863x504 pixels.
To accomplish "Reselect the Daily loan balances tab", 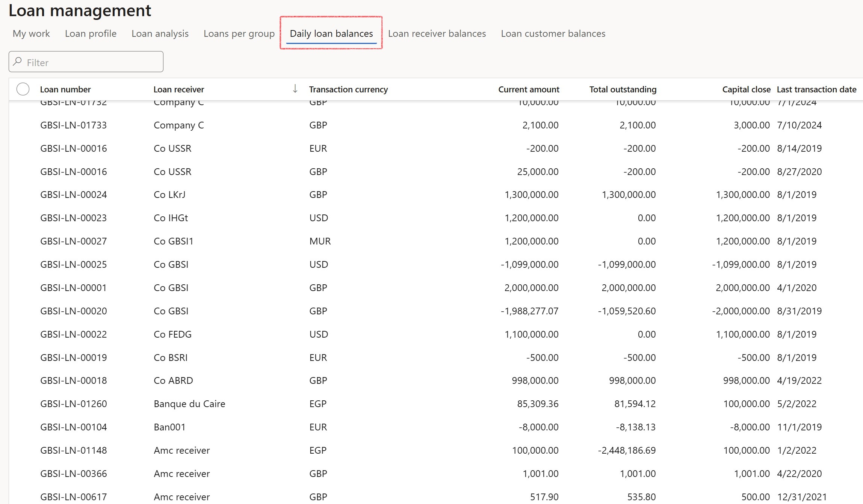I will (331, 33).
